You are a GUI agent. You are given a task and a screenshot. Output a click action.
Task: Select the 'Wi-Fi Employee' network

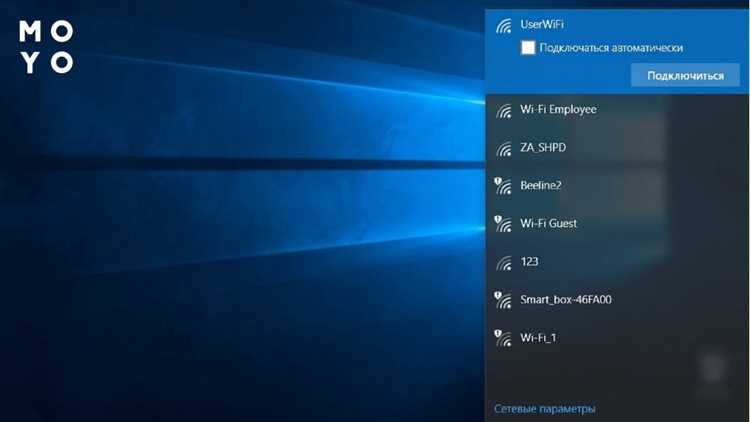click(x=617, y=110)
